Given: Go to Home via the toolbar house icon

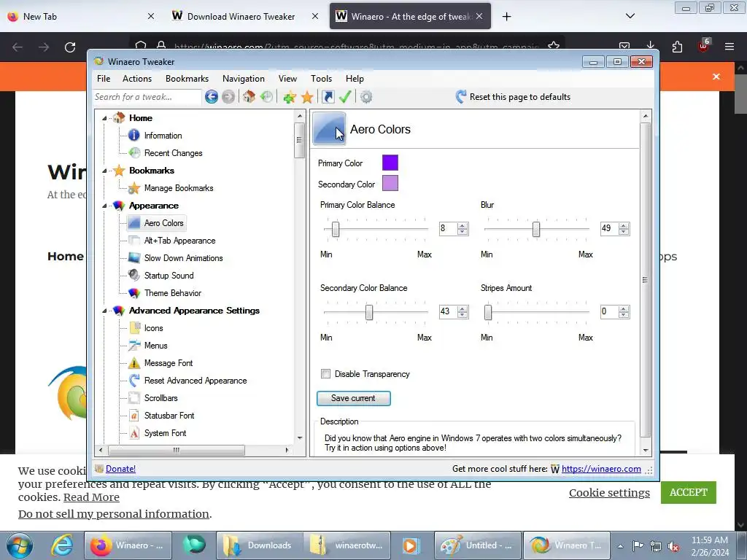Looking at the screenshot, I should (x=249, y=97).
